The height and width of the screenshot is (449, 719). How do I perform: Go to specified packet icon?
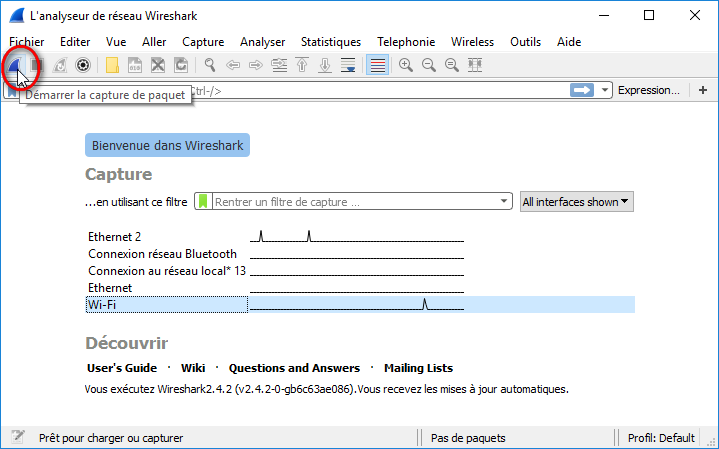[279, 65]
